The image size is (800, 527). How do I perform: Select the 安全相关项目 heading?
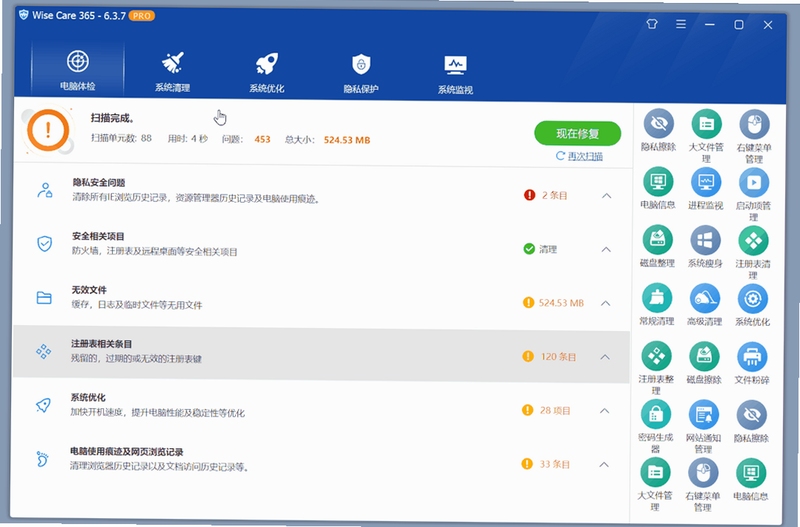pyautogui.click(x=98, y=236)
